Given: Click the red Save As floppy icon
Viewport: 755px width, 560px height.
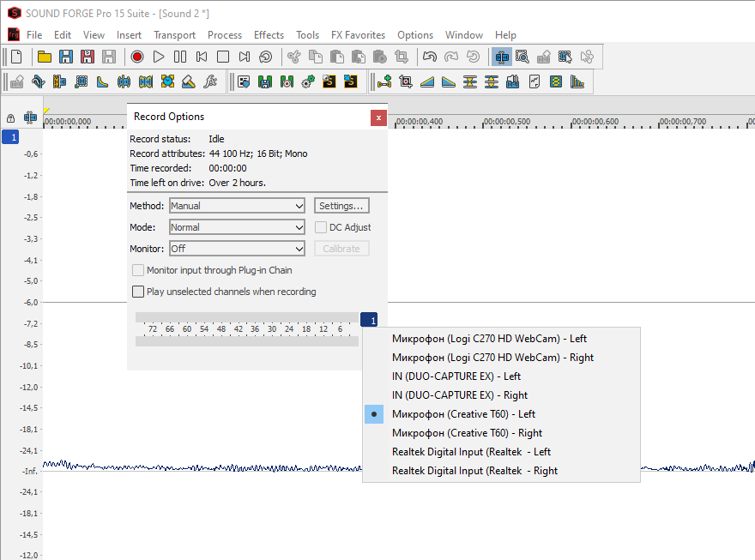Looking at the screenshot, I should click(88, 57).
